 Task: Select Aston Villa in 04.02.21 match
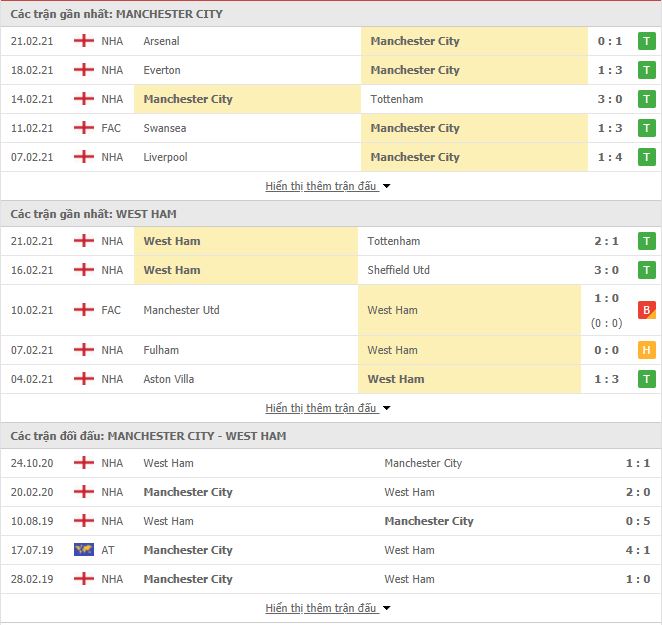[169, 379]
